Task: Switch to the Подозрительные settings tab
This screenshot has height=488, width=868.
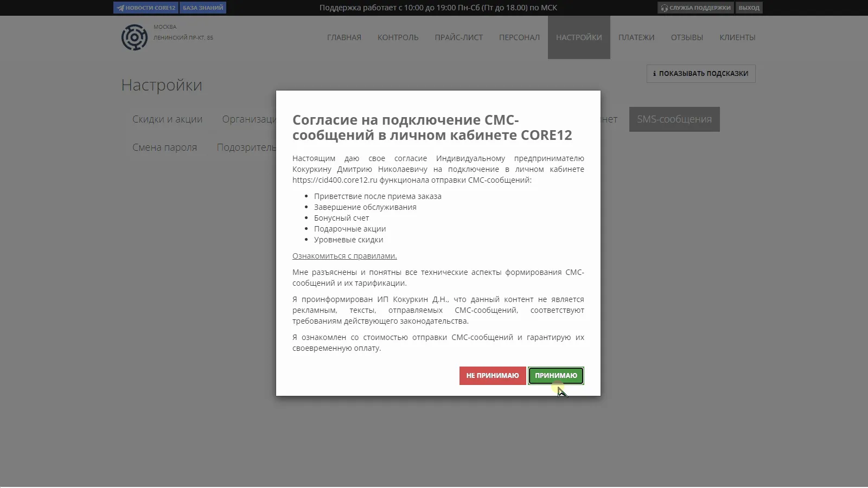Action: [x=246, y=147]
